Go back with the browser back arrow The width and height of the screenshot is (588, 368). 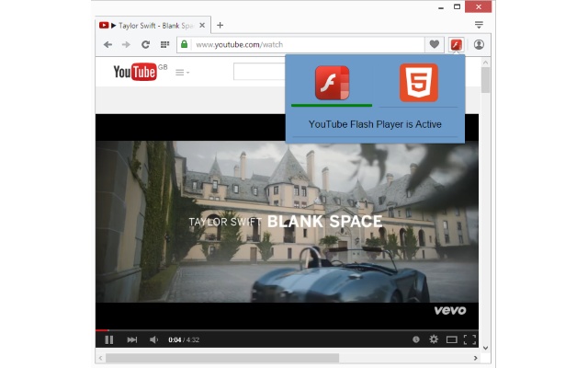(107, 45)
